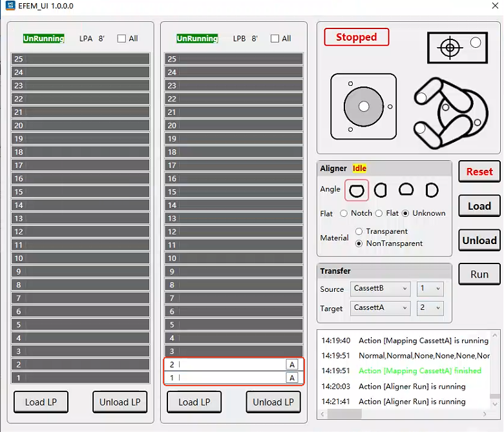This screenshot has height=432, width=504.
Task: Open the Target cassette dropdown
Action: coord(380,308)
